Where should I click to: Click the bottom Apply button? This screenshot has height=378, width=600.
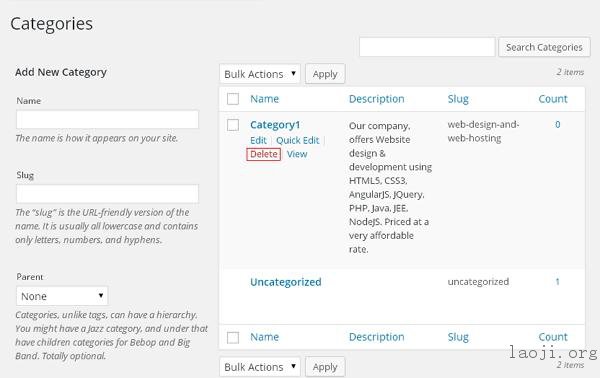[325, 367]
